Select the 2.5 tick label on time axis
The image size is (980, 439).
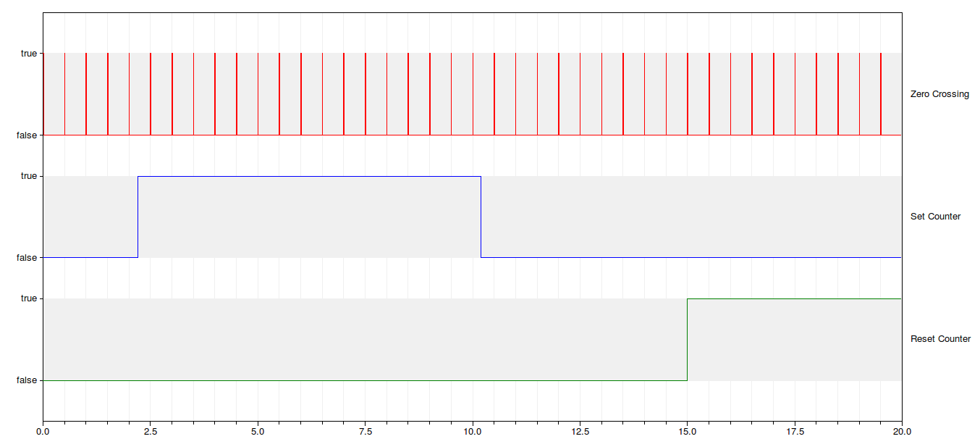tap(151, 431)
